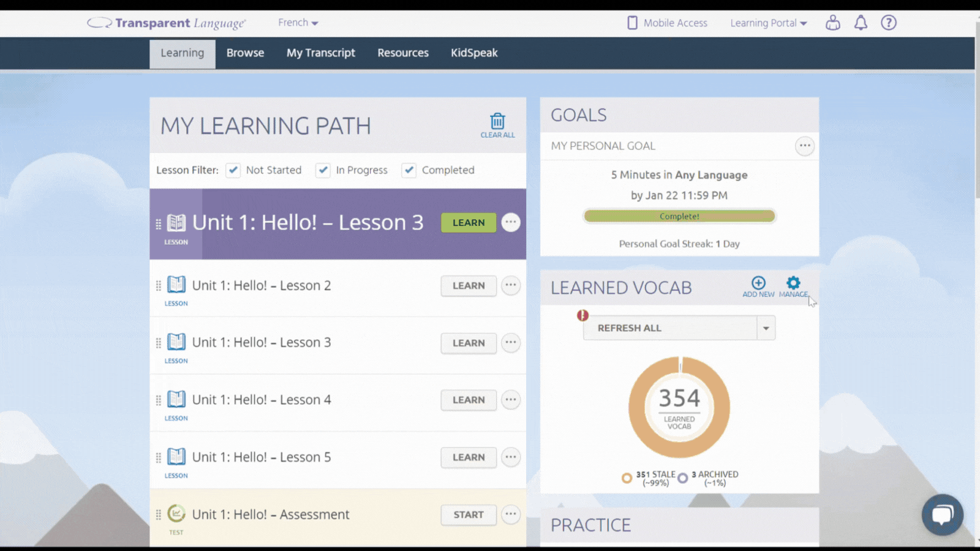Screen dimensions: 980x551
Task: Open options menu for My Personal Goal
Action: click(804, 146)
